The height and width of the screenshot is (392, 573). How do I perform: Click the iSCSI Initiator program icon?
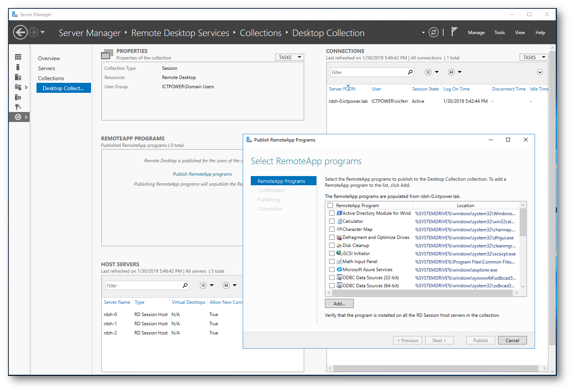tap(339, 253)
